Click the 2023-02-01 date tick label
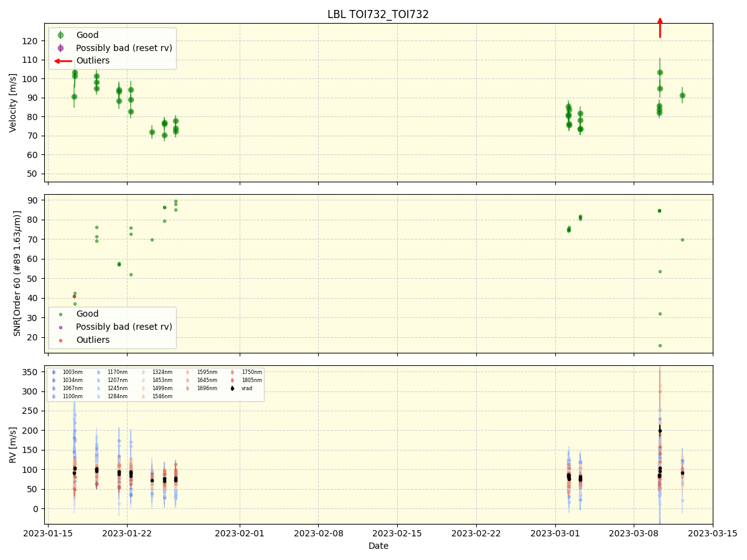The width and height of the screenshot is (747, 560). [240, 533]
